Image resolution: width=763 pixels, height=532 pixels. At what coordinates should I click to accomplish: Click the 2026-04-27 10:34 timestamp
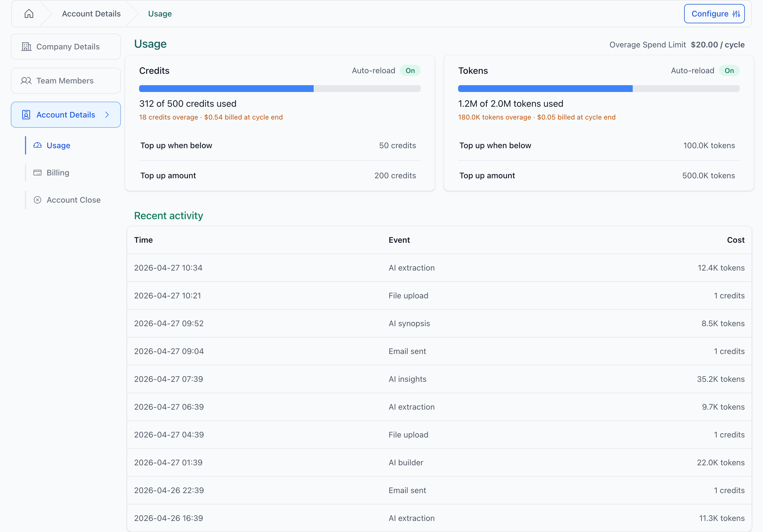(x=168, y=267)
